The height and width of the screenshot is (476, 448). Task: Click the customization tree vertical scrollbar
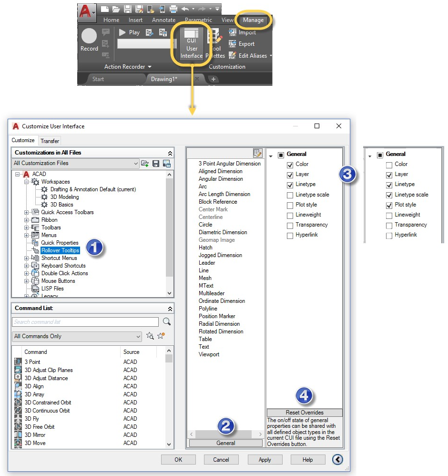point(169,234)
